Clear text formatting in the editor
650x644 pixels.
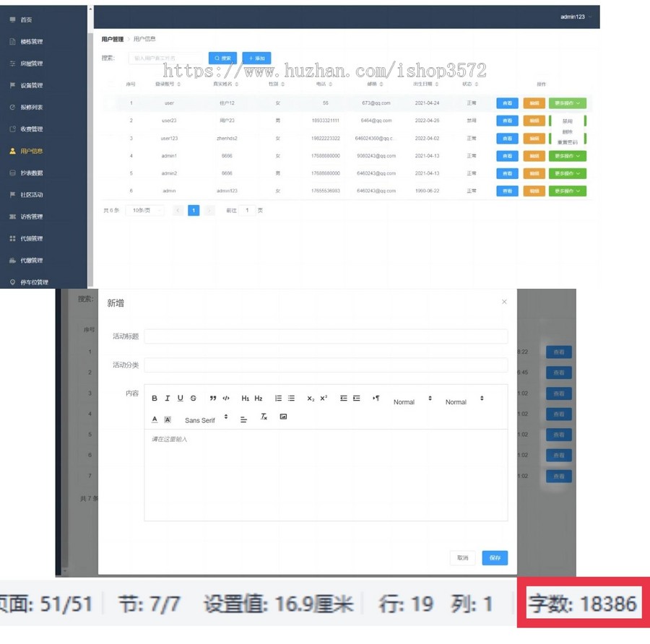click(264, 417)
